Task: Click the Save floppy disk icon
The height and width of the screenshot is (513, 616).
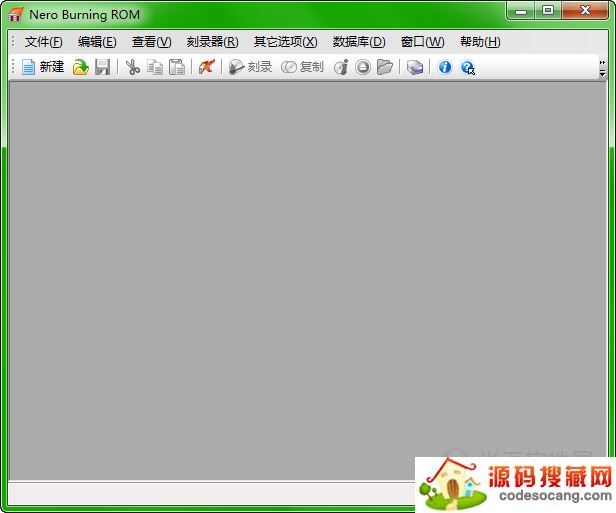Action: coord(102,67)
